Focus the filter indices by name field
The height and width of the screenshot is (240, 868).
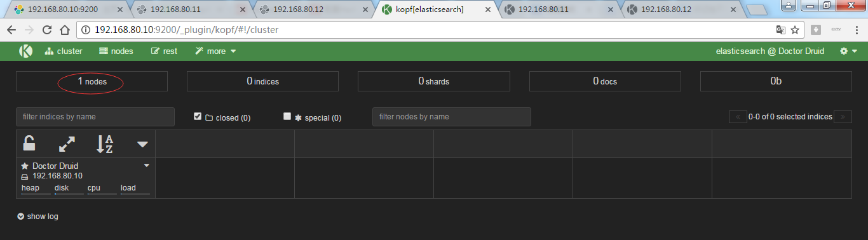click(x=95, y=117)
